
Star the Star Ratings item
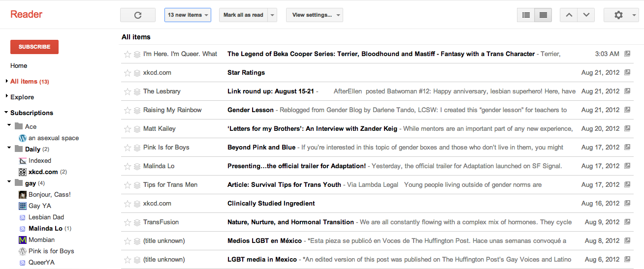click(x=128, y=73)
